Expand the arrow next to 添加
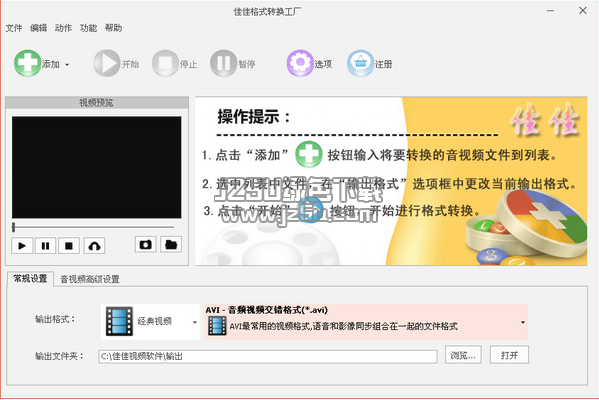The width and height of the screenshot is (599, 400). [x=67, y=65]
